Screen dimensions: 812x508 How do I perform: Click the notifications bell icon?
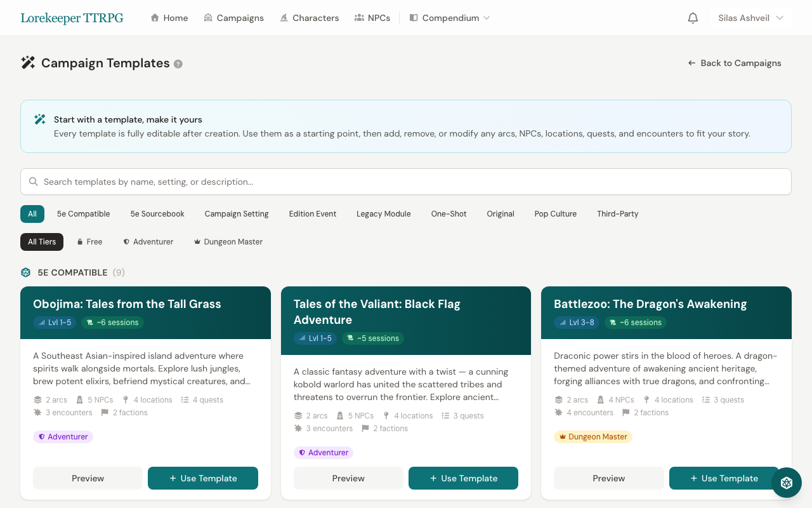pos(693,18)
